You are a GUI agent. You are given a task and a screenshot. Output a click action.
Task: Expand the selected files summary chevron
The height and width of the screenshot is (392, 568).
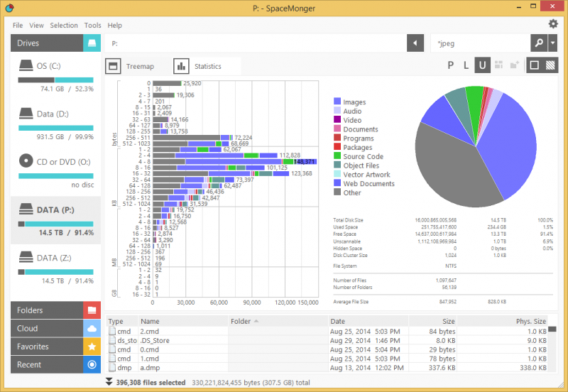[109, 382]
